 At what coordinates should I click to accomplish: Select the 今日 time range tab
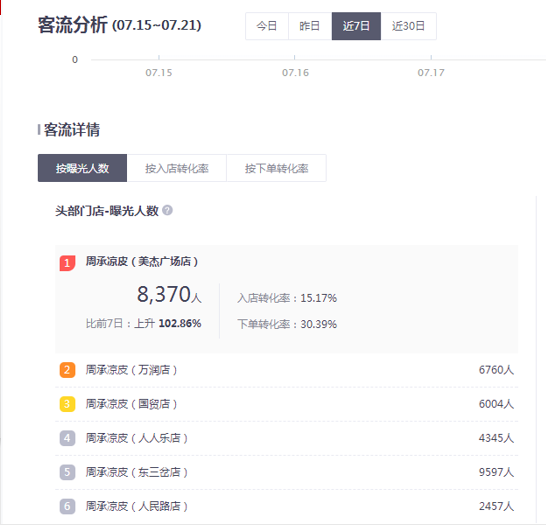[267, 26]
